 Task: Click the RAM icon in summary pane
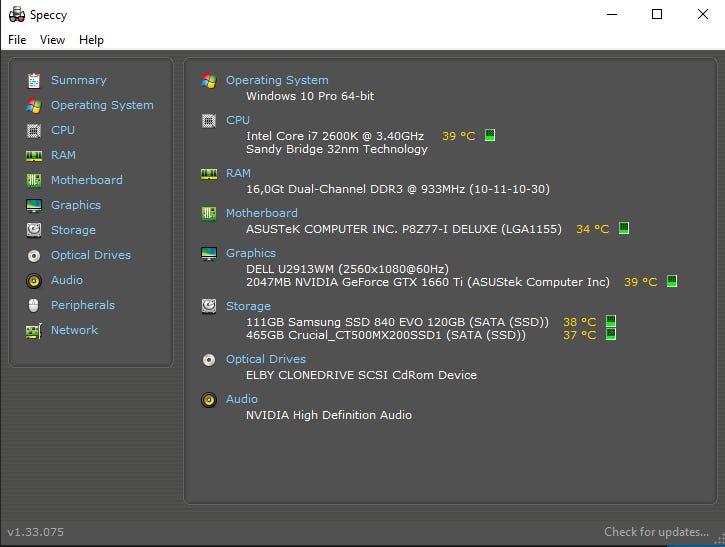(x=209, y=174)
